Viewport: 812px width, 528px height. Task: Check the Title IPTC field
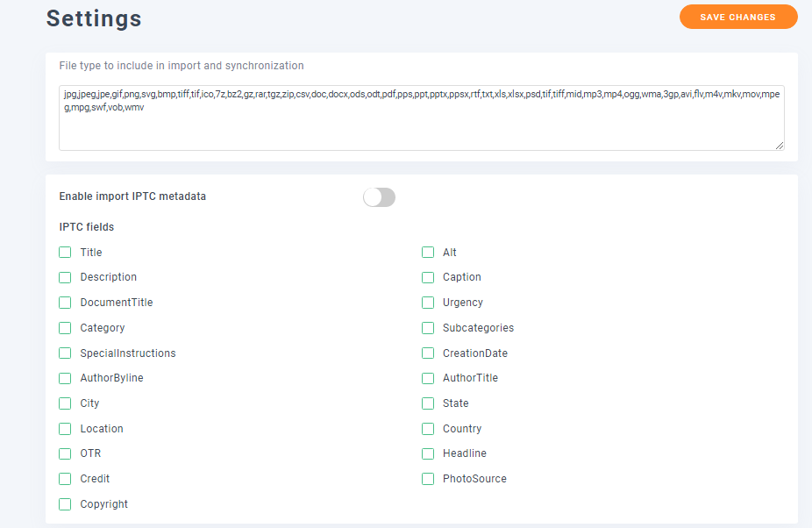pyautogui.click(x=65, y=253)
